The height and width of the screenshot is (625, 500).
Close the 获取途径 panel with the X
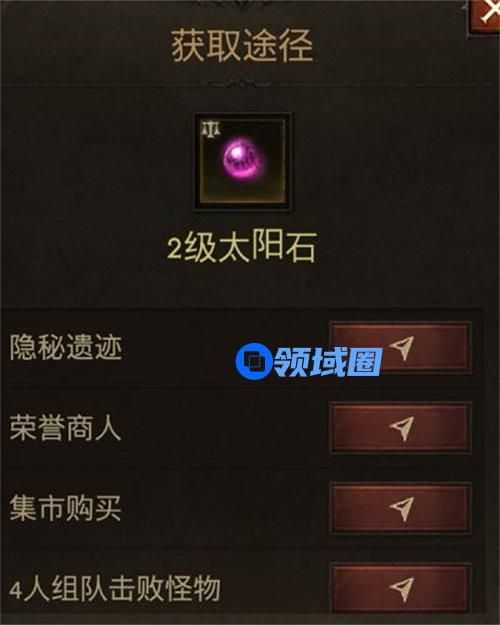[486, 16]
